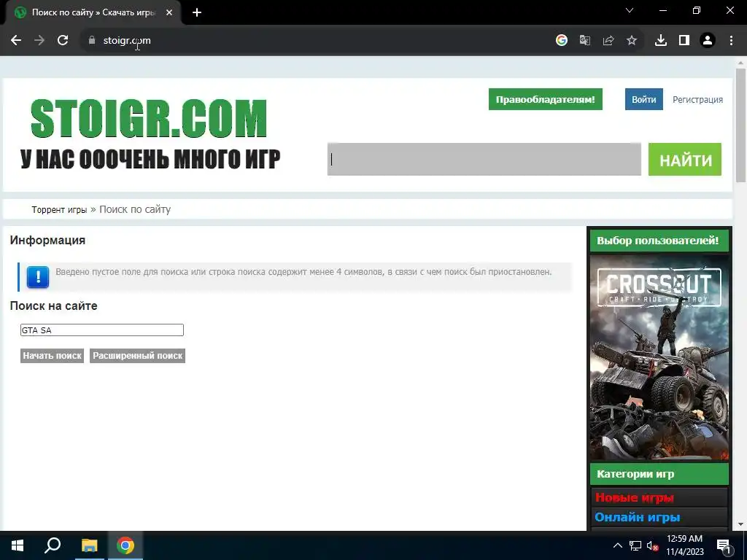The image size is (747, 560).
Task: Open the Google icon in address bar
Action: click(562, 41)
